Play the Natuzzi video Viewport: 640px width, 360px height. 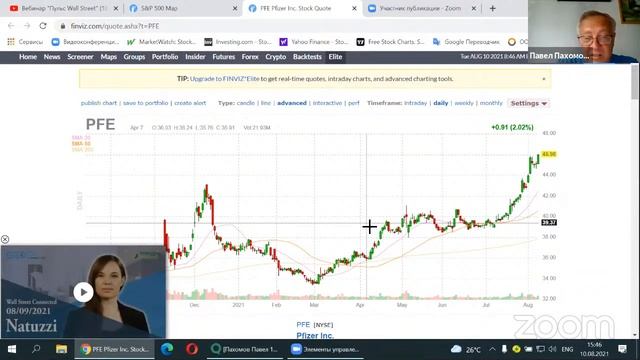click(x=83, y=292)
